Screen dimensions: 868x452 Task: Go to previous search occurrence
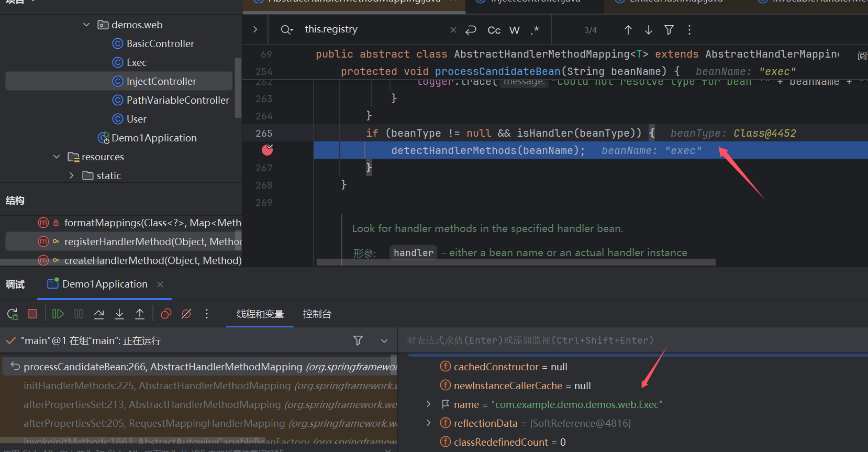(628, 30)
